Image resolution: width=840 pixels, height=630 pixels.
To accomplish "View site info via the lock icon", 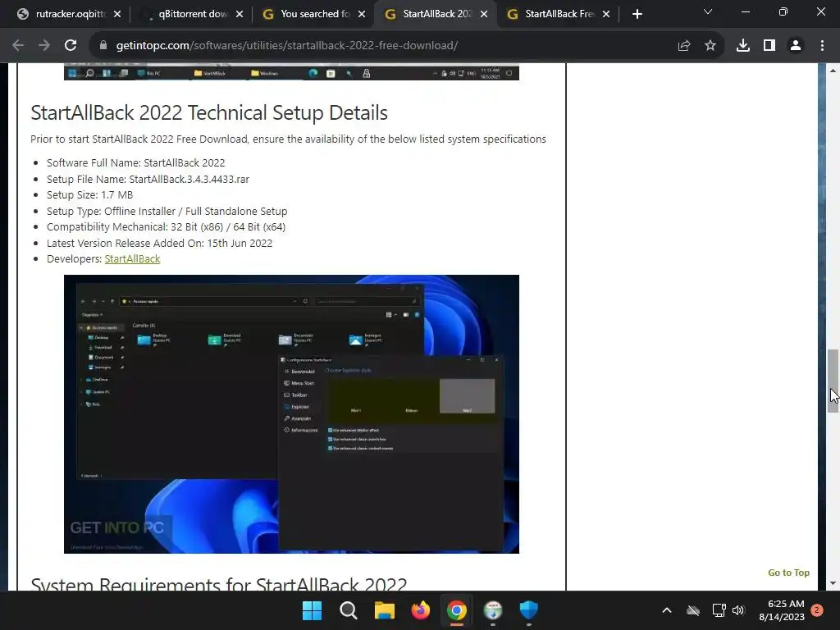I will coord(103,46).
